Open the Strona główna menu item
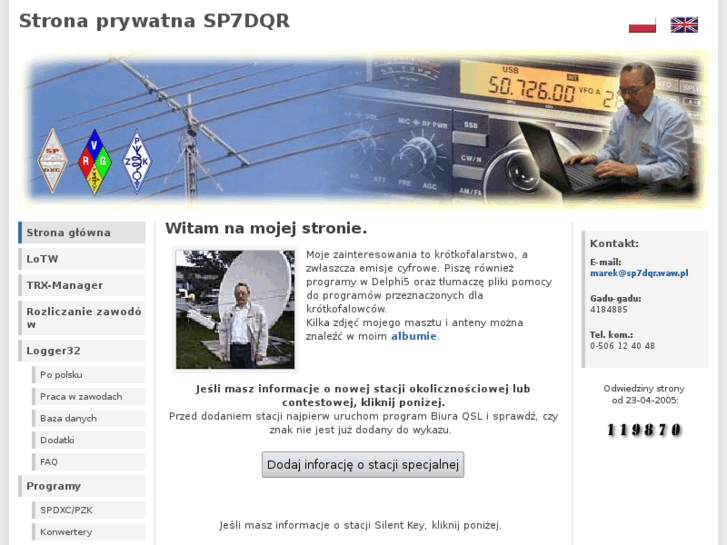 [x=82, y=232]
